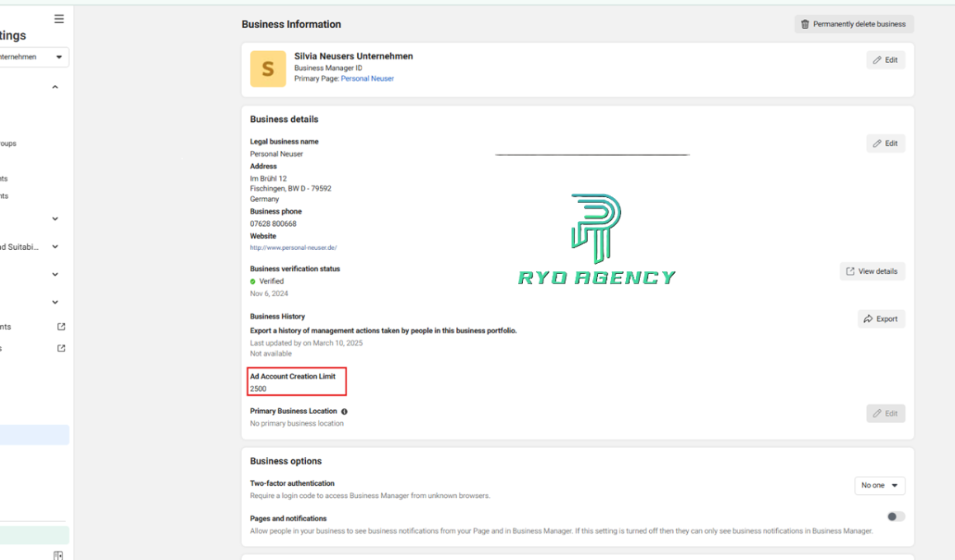Open the hamburger menu in the sidebar

click(x=59, y=19)
